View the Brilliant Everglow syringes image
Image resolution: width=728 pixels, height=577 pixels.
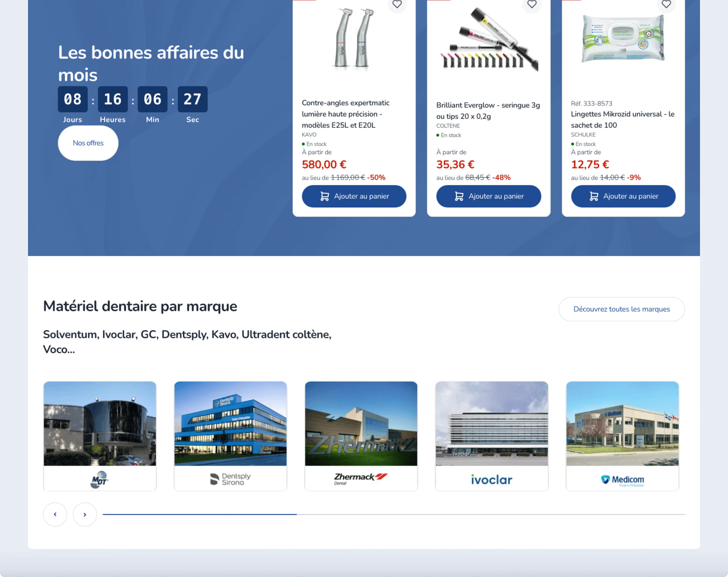pyautogui.click(x=489, y=39)
